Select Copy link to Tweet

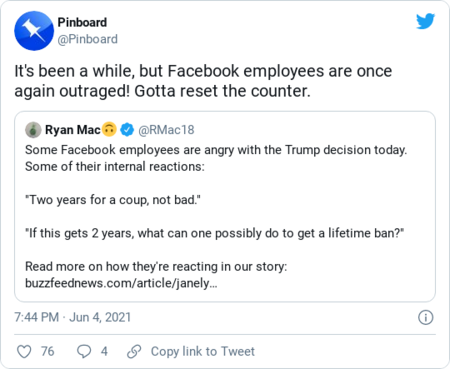point(203,351)
